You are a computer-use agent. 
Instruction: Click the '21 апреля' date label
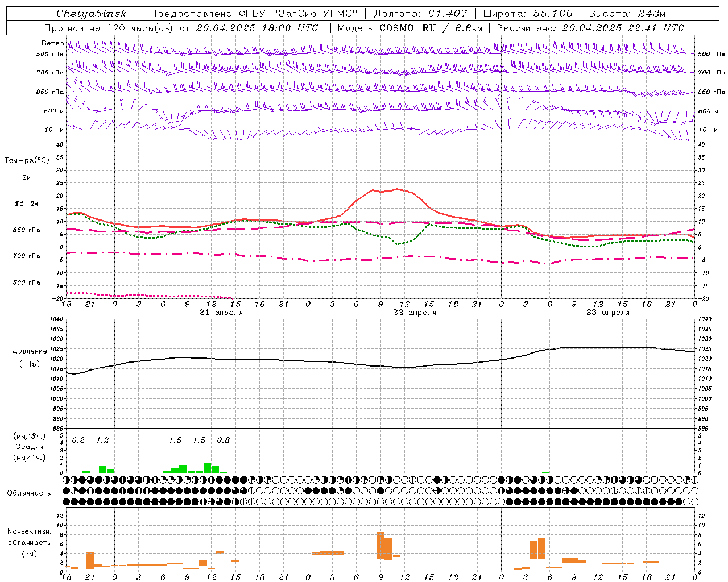pyautogui.click(x=221, y=313)
